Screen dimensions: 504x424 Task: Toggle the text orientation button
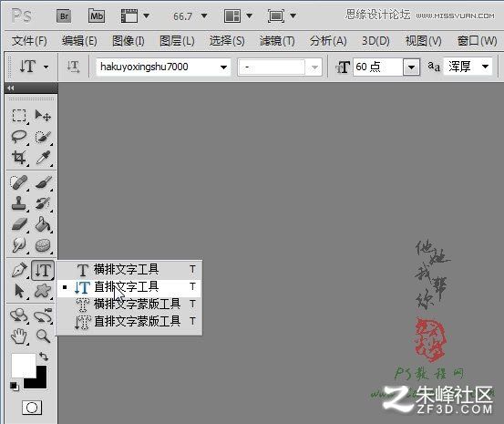click(x=73, y=67)
